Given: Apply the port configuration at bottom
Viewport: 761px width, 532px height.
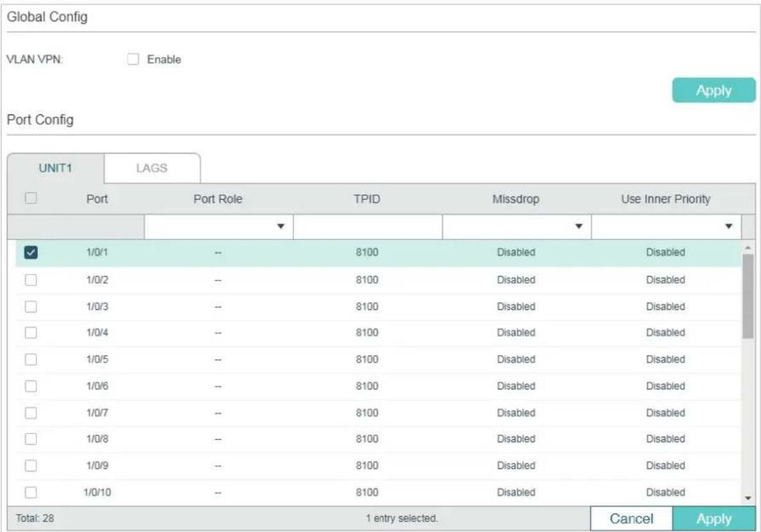Looking at the screenshot, I should click(x=714, y=519).
